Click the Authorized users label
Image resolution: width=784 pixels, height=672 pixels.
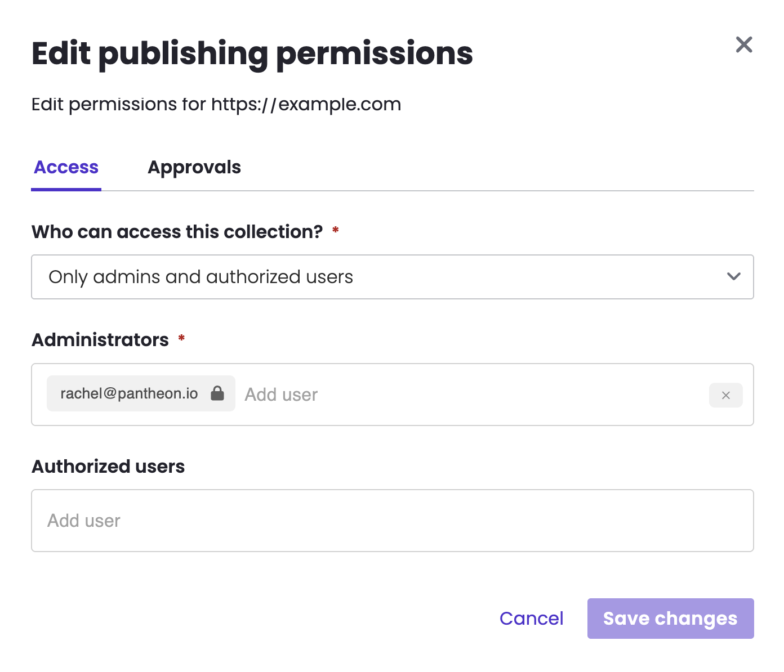point(108,467)
